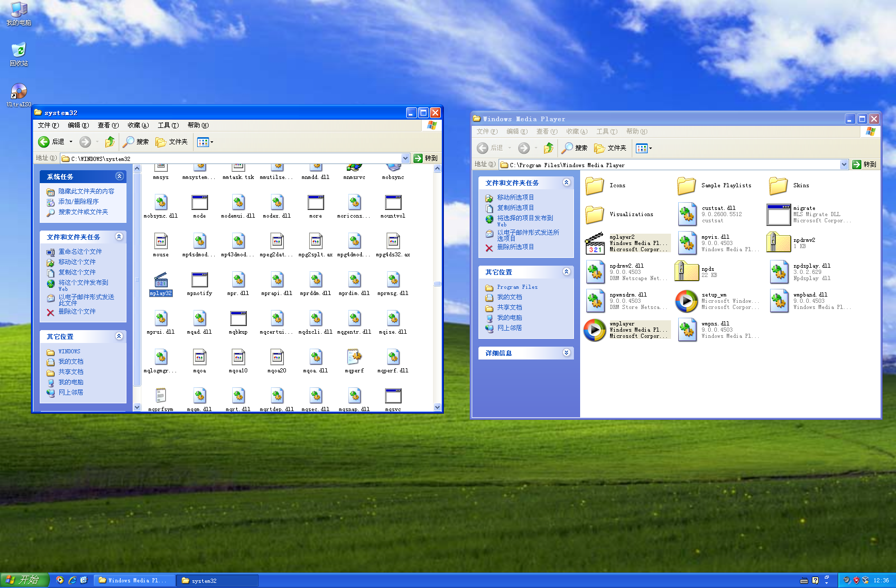Open the Sample Playlists folder
This screenshot has width=896, height=588.
pos(686,185)
